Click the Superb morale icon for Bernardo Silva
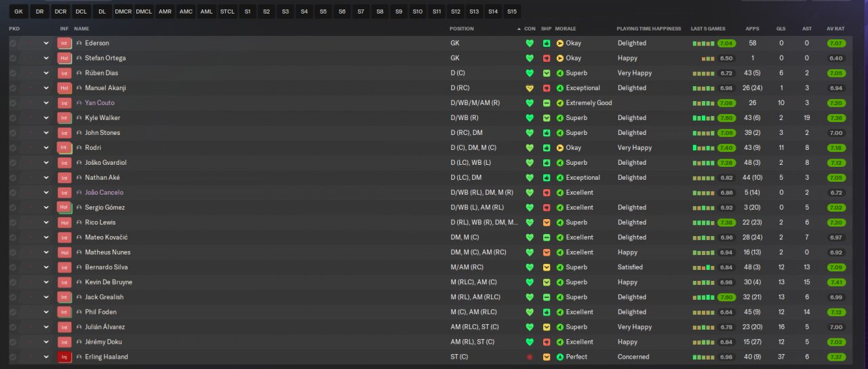 pos(559,267)
